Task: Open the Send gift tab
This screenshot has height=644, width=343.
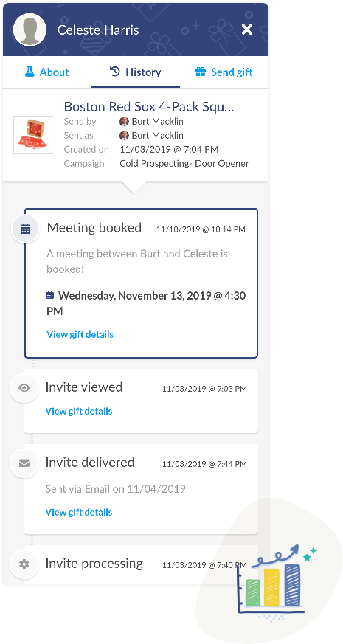Action: 224,72
